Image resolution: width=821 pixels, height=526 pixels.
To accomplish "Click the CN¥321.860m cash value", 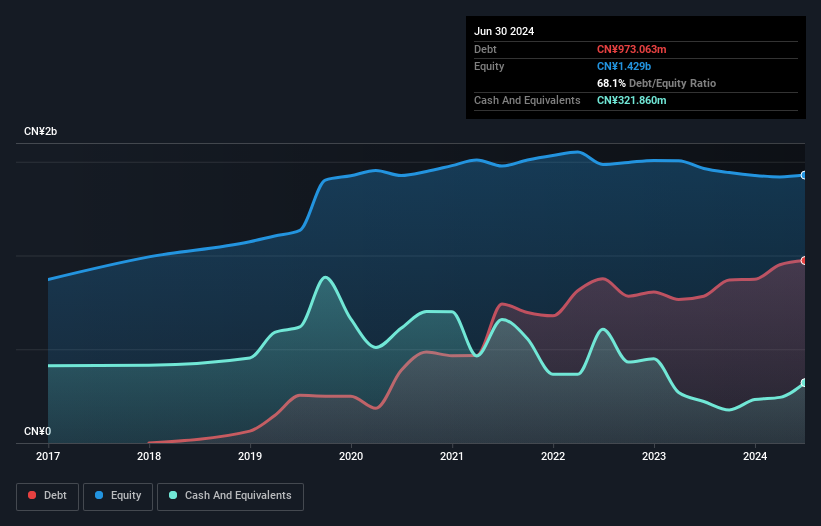I will point(631,100).
